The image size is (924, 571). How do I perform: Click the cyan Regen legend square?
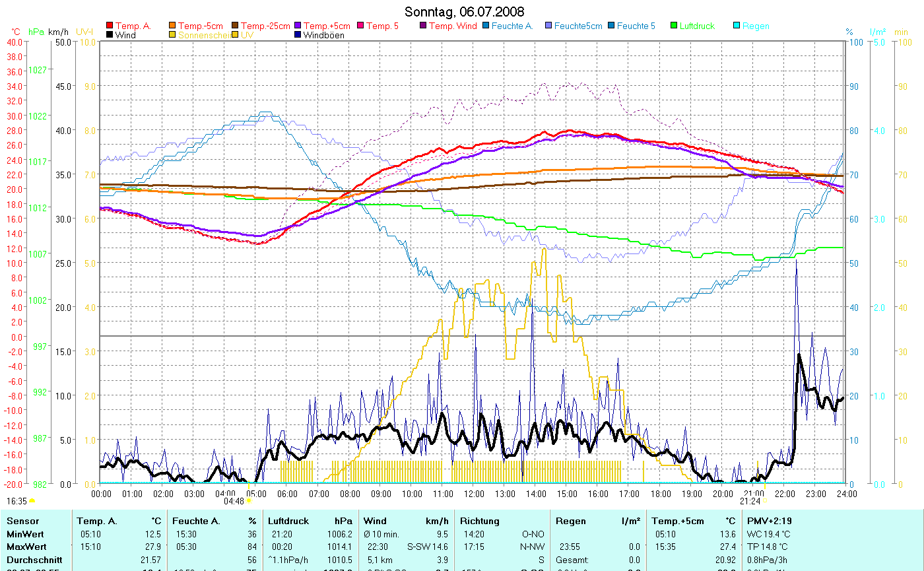(737, 26)
